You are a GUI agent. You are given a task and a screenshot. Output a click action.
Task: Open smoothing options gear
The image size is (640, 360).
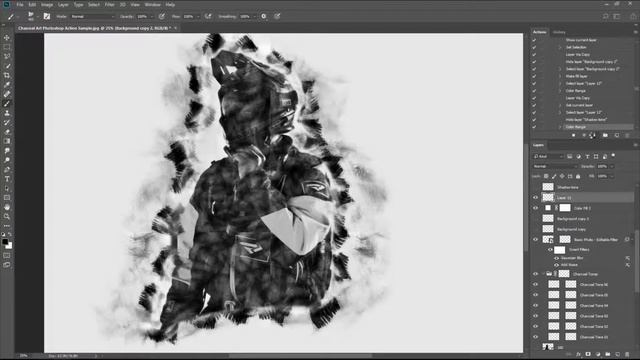264,16
